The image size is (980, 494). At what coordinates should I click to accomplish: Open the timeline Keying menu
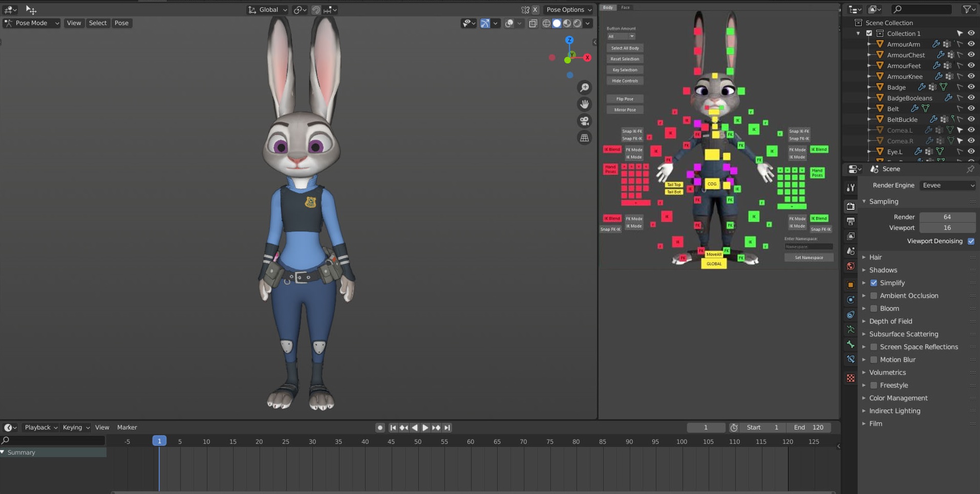tap(76, 427)
